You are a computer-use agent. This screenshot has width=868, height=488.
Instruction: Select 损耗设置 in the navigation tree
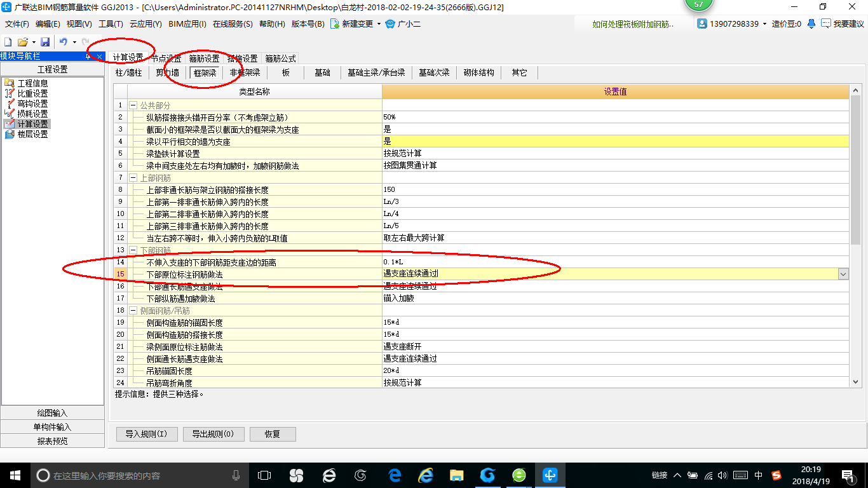coord(32,114)
